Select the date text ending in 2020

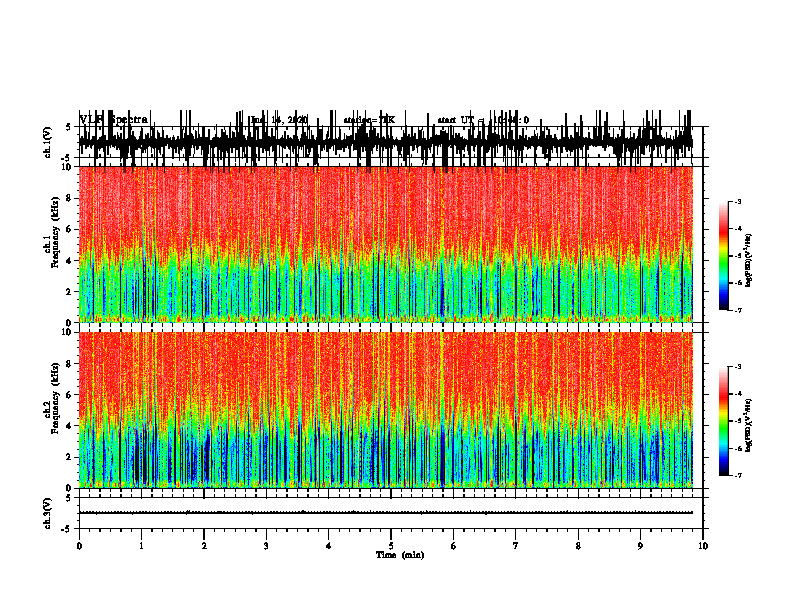pos(279,120)
